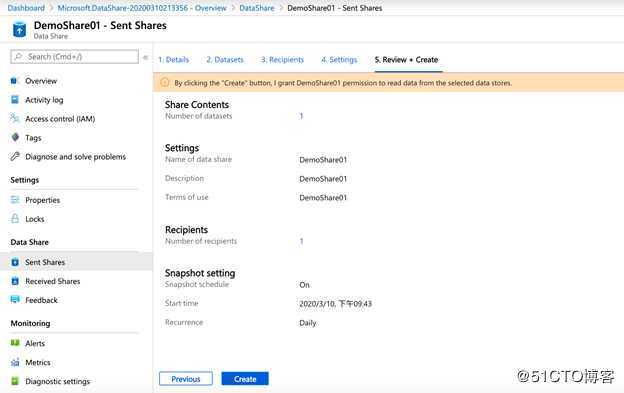Switch to the 1. Details tab

[174, 60]
